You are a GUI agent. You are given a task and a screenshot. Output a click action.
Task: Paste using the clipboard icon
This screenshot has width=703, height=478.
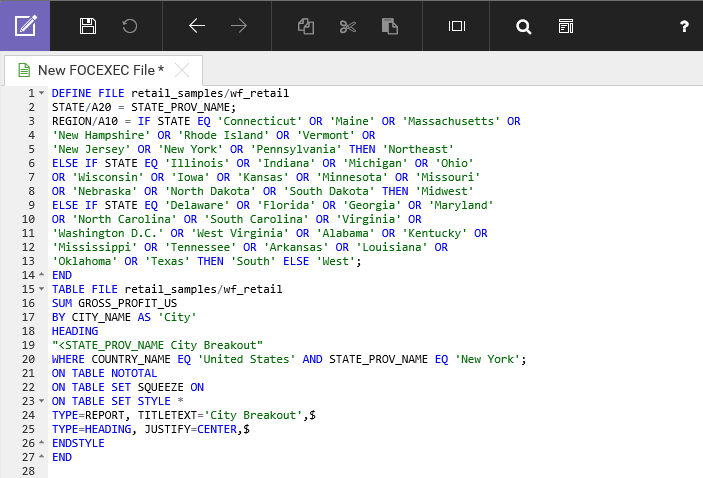[390, 26]
